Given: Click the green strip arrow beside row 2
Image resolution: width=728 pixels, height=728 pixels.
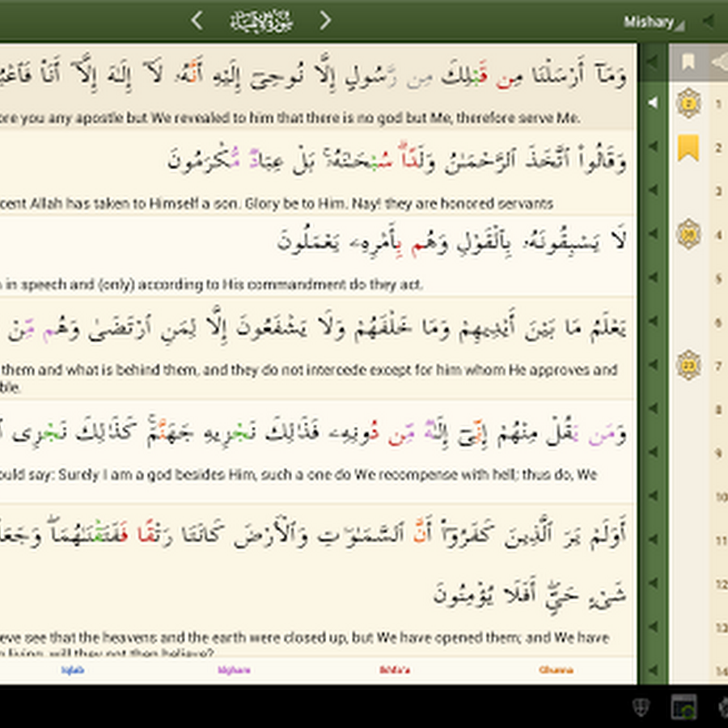Looking at the screenshot, I should [x=653, y=146].
